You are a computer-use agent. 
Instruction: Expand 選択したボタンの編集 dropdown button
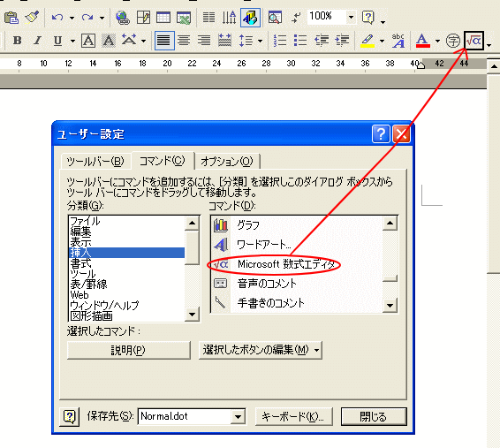point(261,350)
